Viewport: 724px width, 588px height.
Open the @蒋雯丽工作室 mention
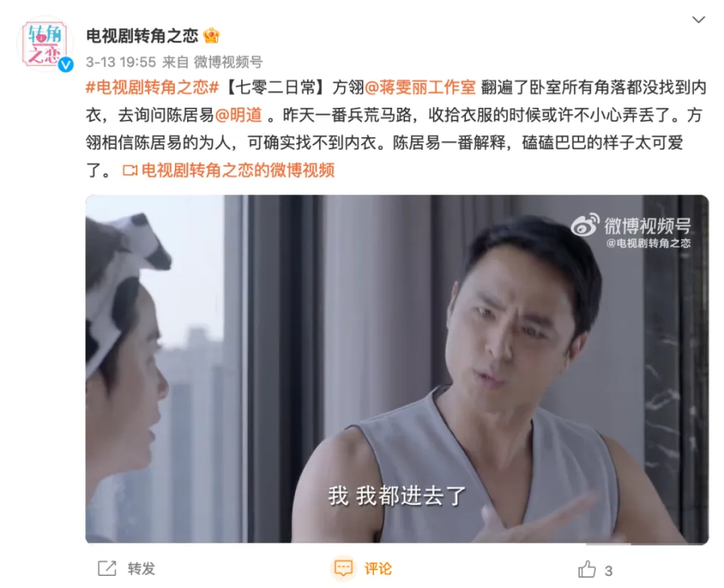(x=420, y=87)
